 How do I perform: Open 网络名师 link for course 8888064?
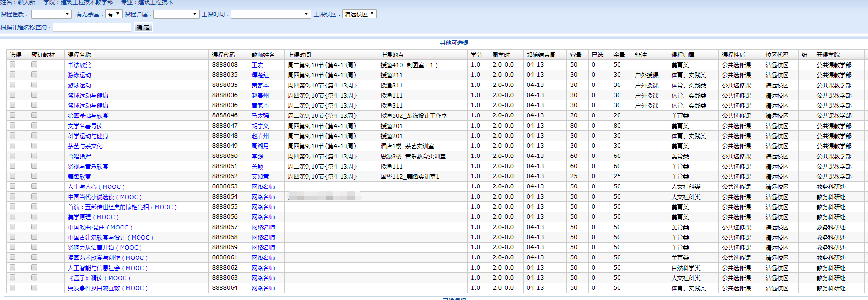[263, 288]
